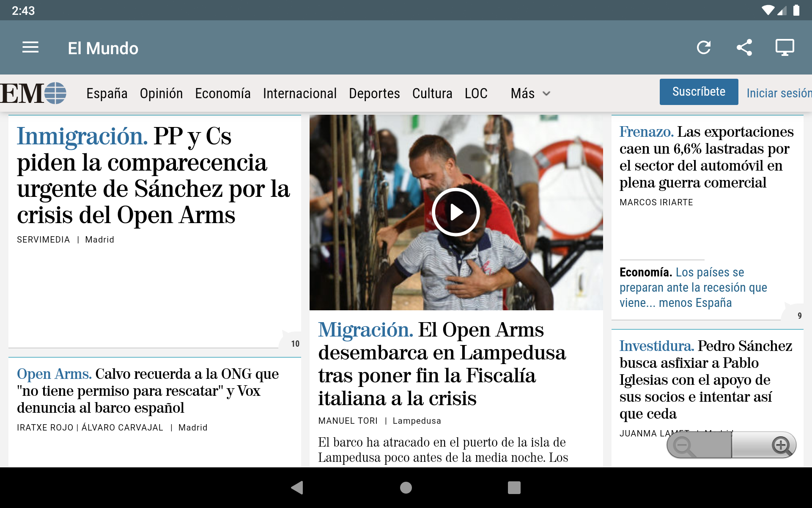Open Frenazo exportaciones caen article

point(706,157)
